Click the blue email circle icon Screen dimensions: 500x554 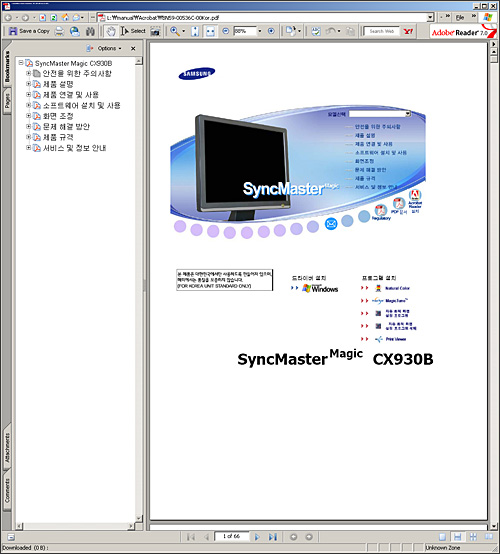[331, 224]
